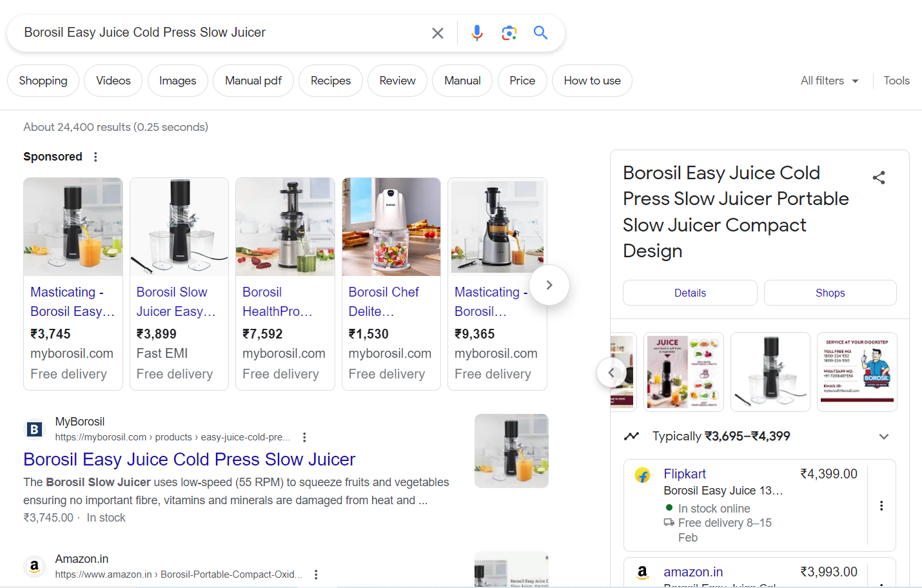Viewport: 922px width, 588px height.
Task: Select the Manual filter chip
Action: click(x=462, y=81)
